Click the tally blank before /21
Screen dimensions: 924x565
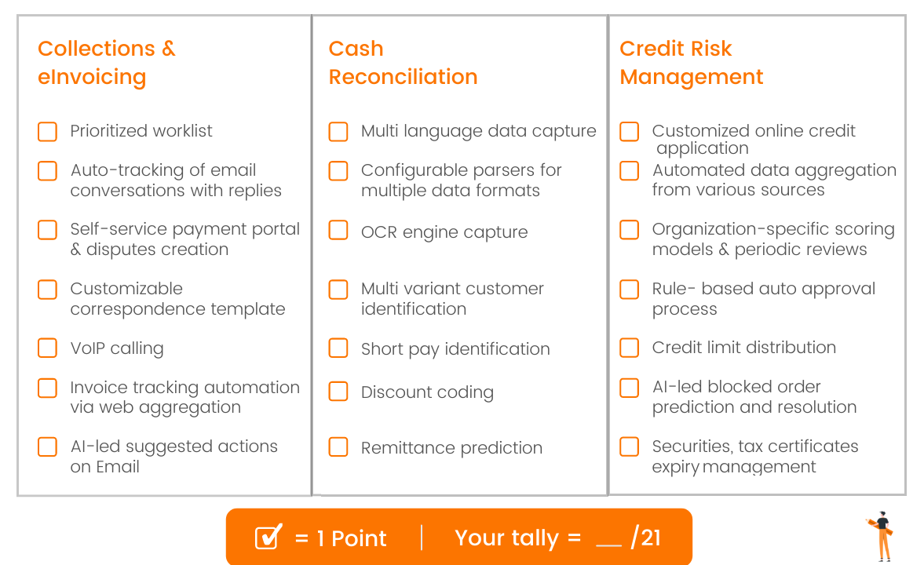(x=608, y=539)
